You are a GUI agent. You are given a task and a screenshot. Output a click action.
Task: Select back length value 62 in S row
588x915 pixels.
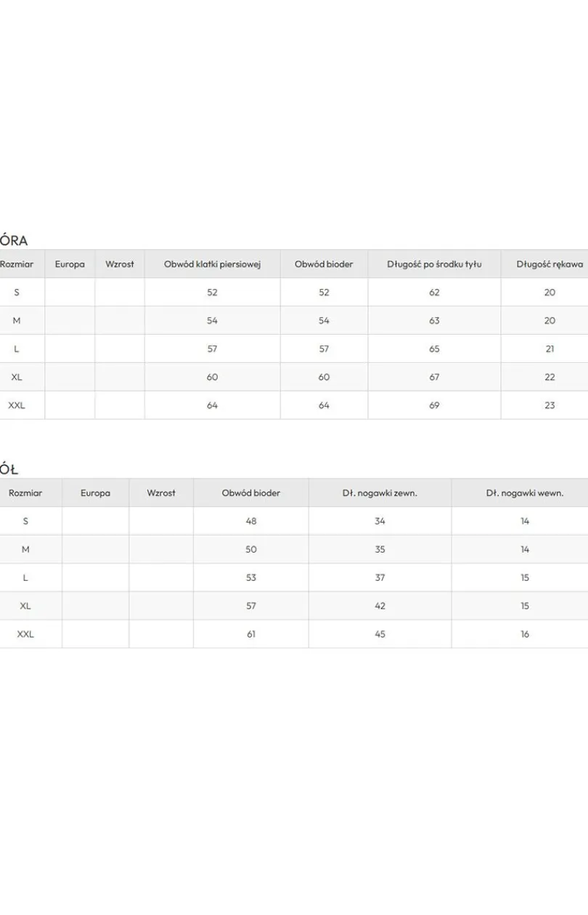click(x=434, y=293)
